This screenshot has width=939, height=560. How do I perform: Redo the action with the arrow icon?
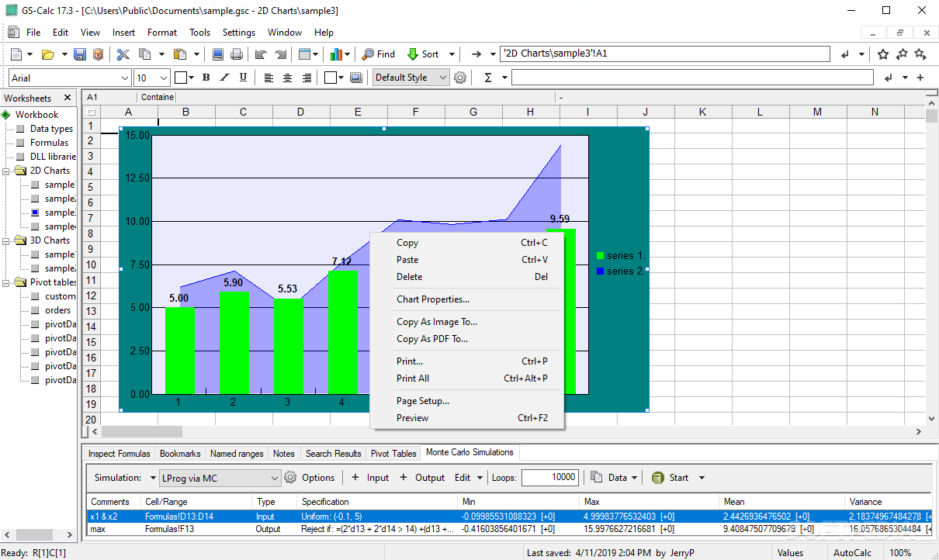pos(280,54)
